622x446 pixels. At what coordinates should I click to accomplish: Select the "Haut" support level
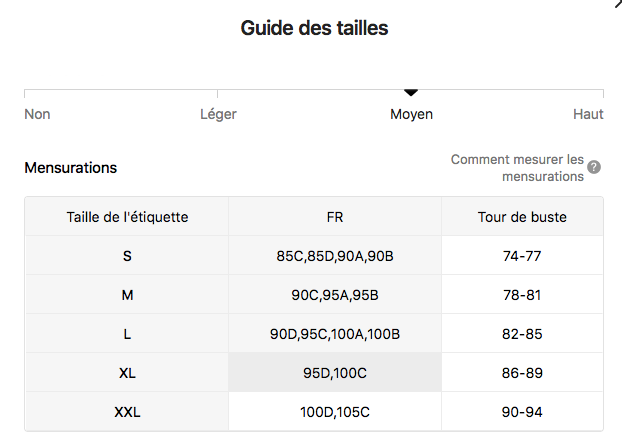click(x=588, y=114)
